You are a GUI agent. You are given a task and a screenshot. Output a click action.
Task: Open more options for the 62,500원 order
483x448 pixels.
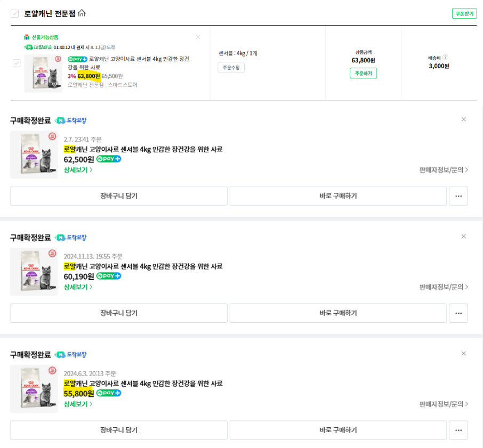point(458,196)
